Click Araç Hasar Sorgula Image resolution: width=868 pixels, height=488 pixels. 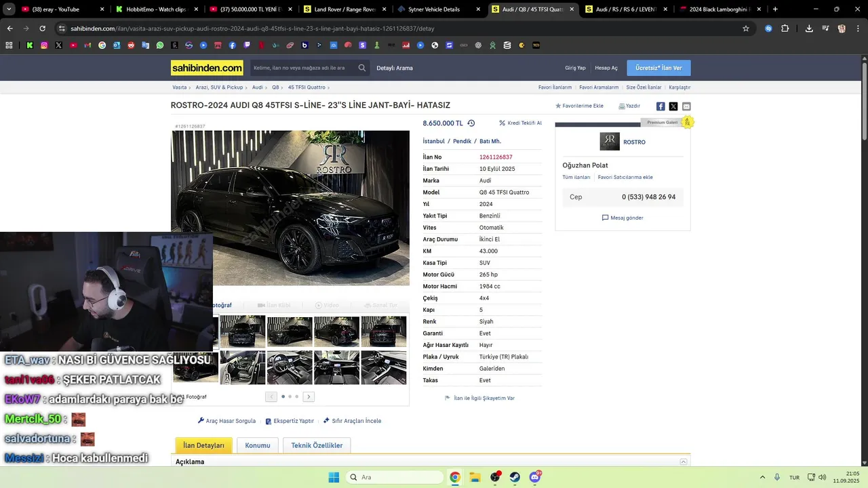(x=226, y=421)
